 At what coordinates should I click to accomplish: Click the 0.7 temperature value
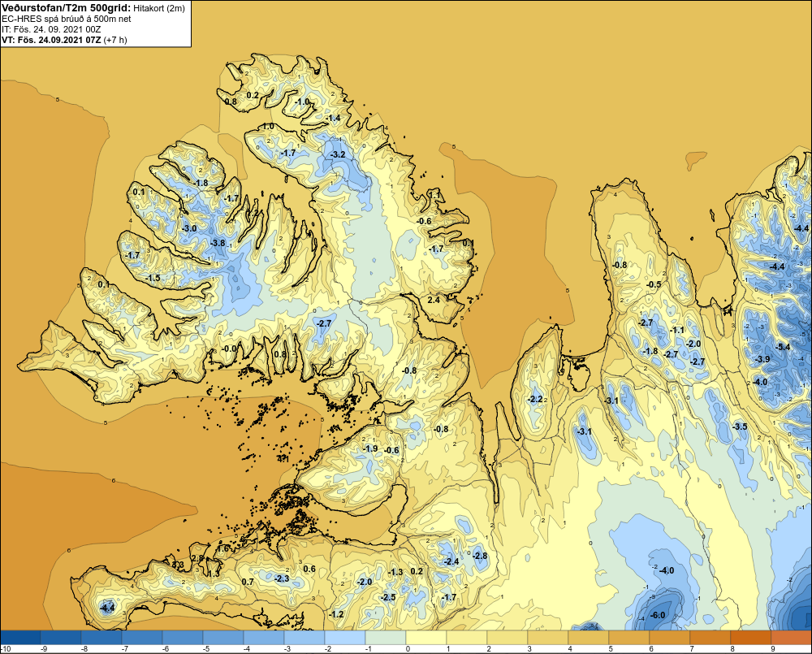click(248, 582)
